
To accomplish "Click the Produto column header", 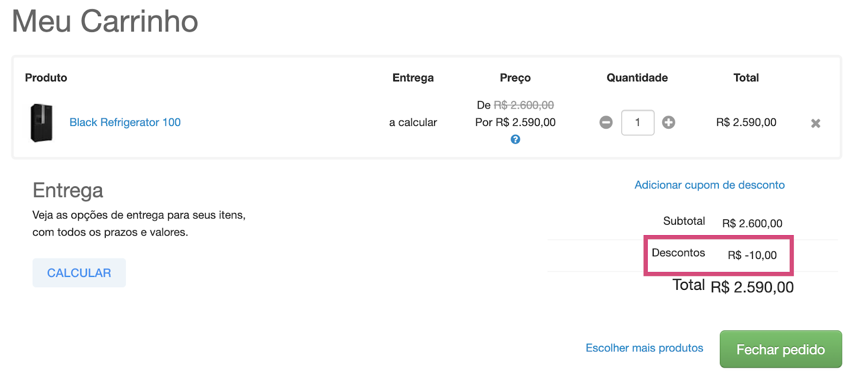I will (46, 78).
